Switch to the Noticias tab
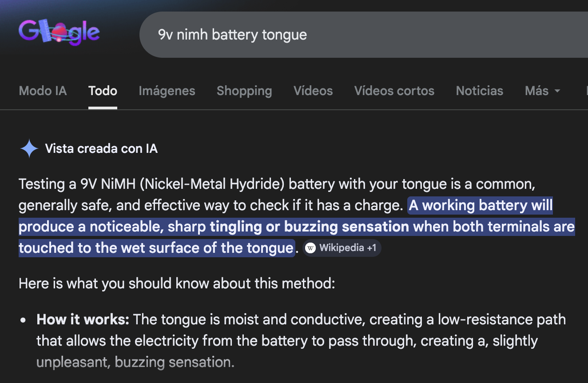 click(x=479, y=91)
